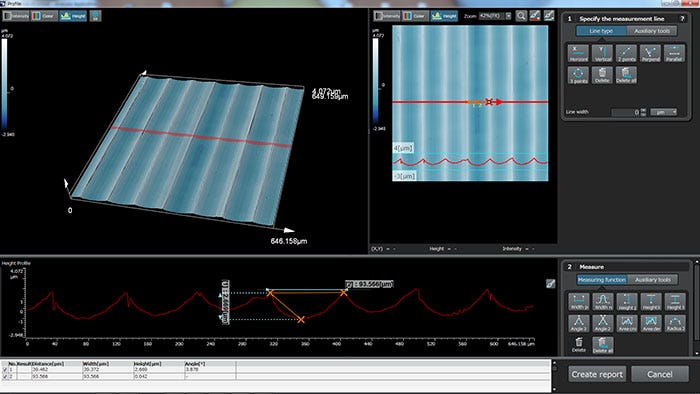The image size is (700, 394).
Task: Open the Measuring function tab
Action: click(602, 279)
